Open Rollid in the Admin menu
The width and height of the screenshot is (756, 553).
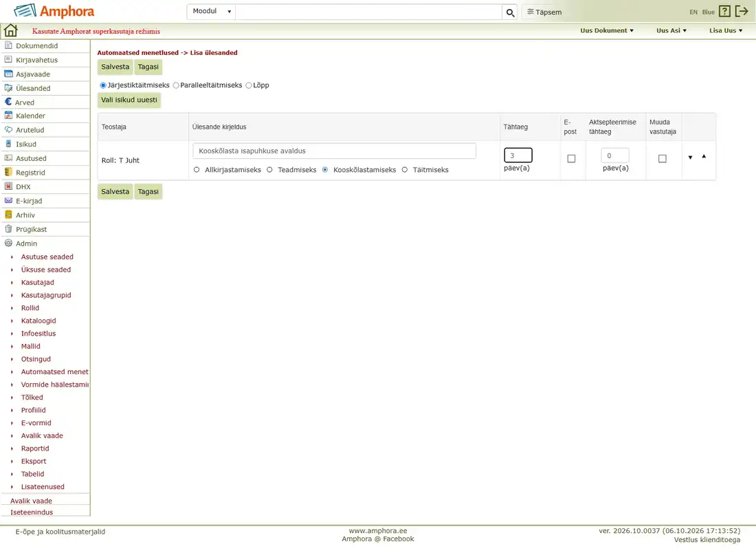[x=30, y=308]
